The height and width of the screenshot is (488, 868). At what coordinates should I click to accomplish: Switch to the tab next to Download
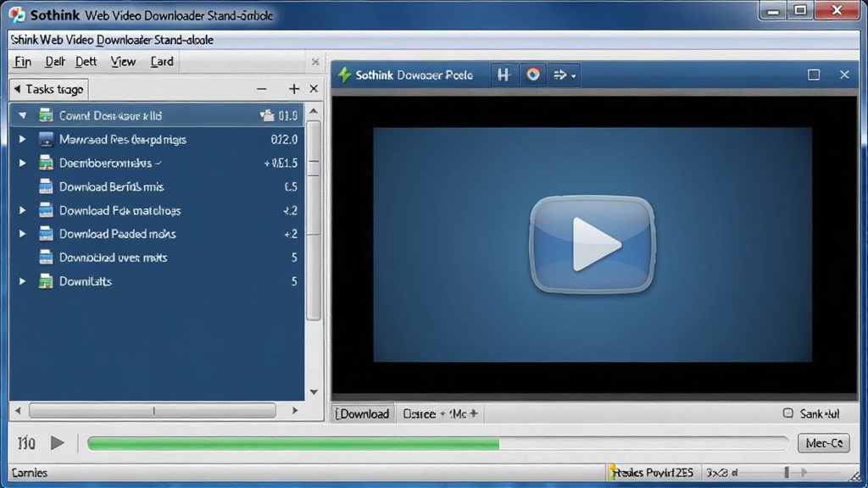tap(440, 413)
